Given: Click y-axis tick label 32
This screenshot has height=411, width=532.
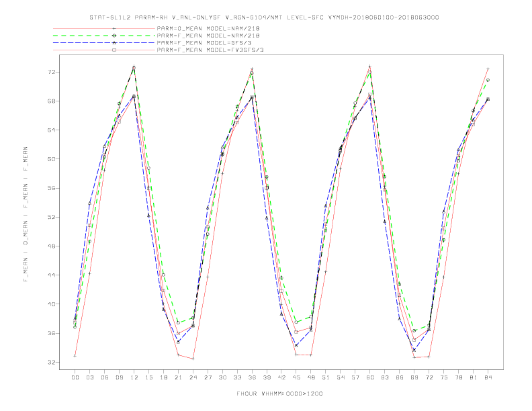Looking at the screenshot, I should [x=52, y=362].
